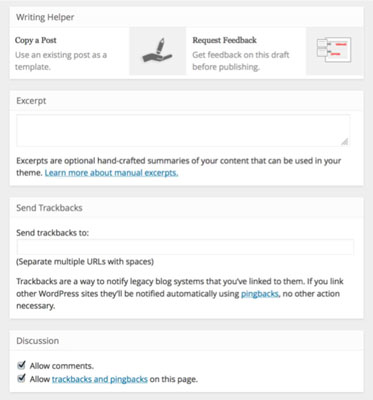Grab the Excerpt textarea resize handle
The width and height of the screenshot is (373, 400).
point(345,142)
